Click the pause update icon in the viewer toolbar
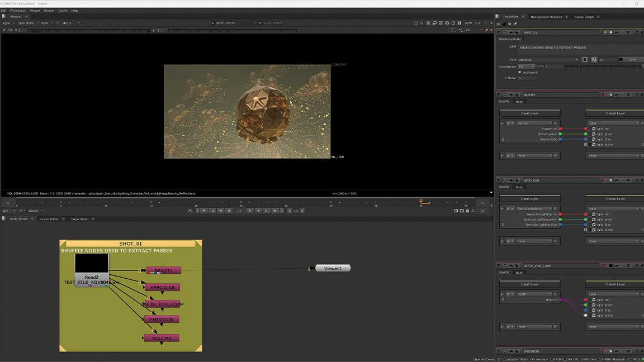The height and width of the screenshot is (362, 644). click(x=459, y=23)
